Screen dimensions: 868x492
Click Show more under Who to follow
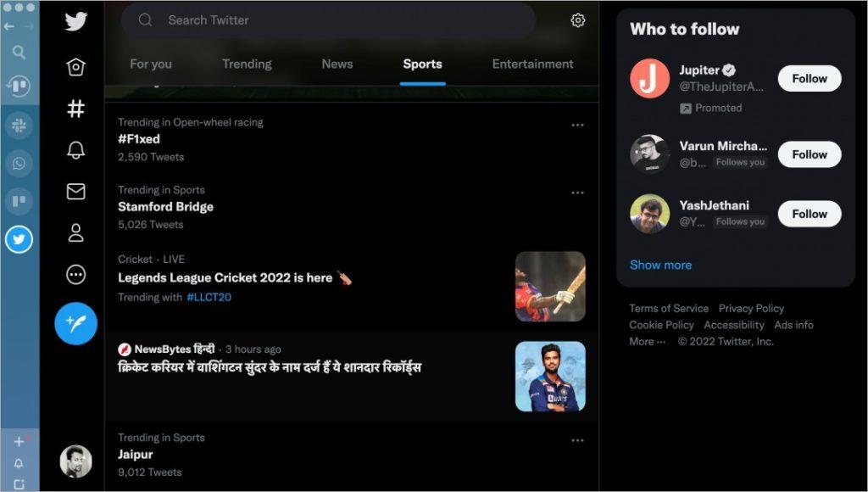coord(660,265)
